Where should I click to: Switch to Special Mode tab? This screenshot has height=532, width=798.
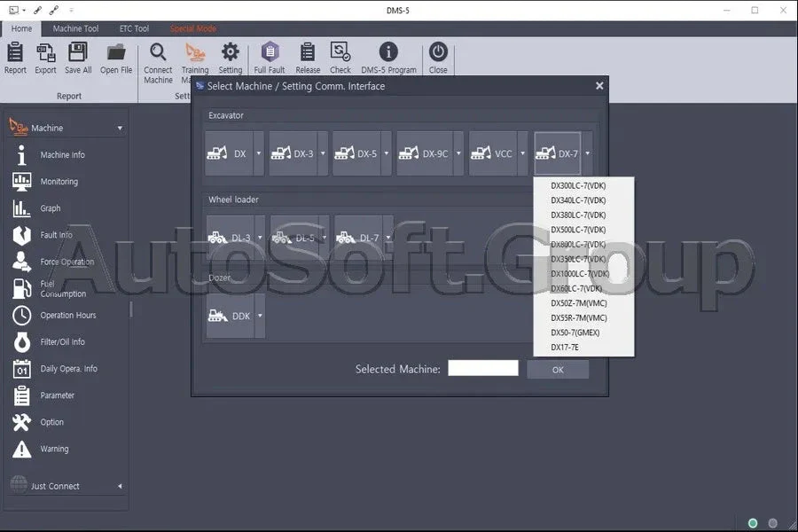click(x=193, y=28)
